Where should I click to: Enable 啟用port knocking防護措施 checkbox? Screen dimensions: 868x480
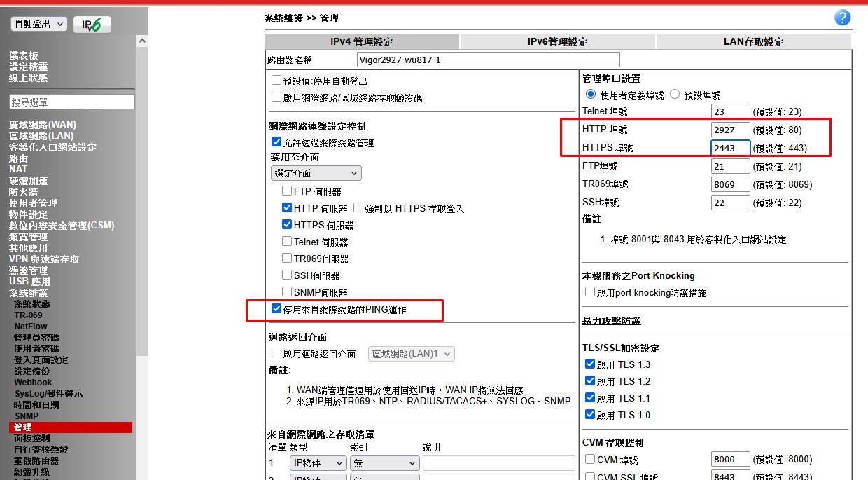590,292
